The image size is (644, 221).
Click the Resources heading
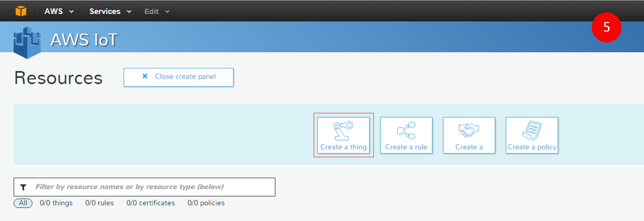coord(58,78)
